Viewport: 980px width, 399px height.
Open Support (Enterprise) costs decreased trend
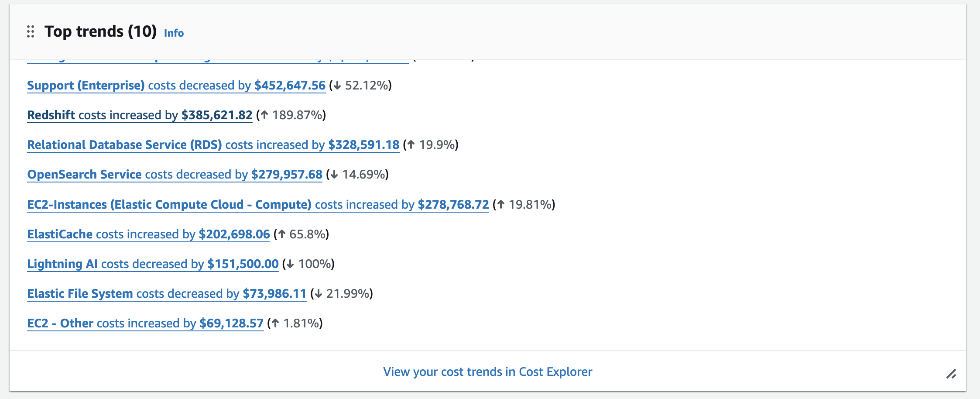point(176,85)
